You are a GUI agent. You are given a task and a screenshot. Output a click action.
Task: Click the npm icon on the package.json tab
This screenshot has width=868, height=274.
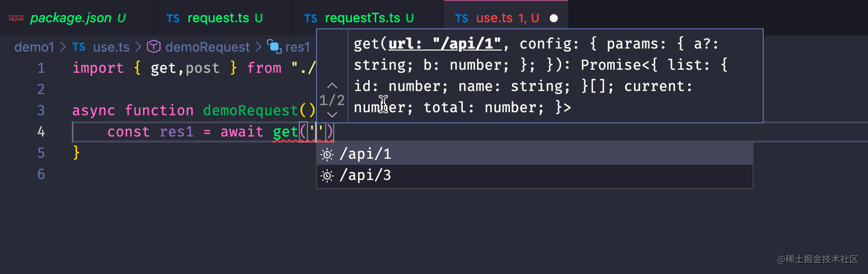point(16,18)
